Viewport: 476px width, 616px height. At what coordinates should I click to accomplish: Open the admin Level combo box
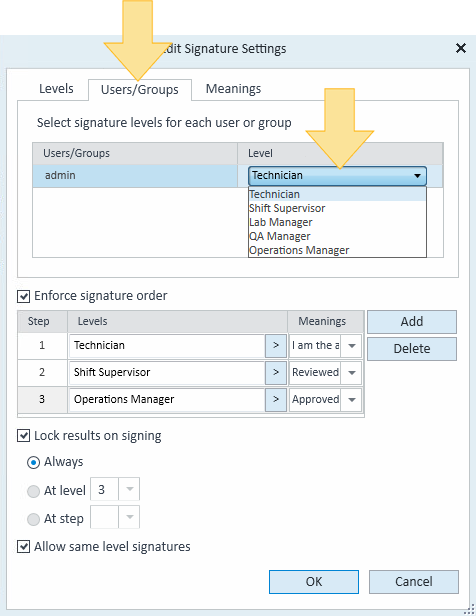pos(337,176)
